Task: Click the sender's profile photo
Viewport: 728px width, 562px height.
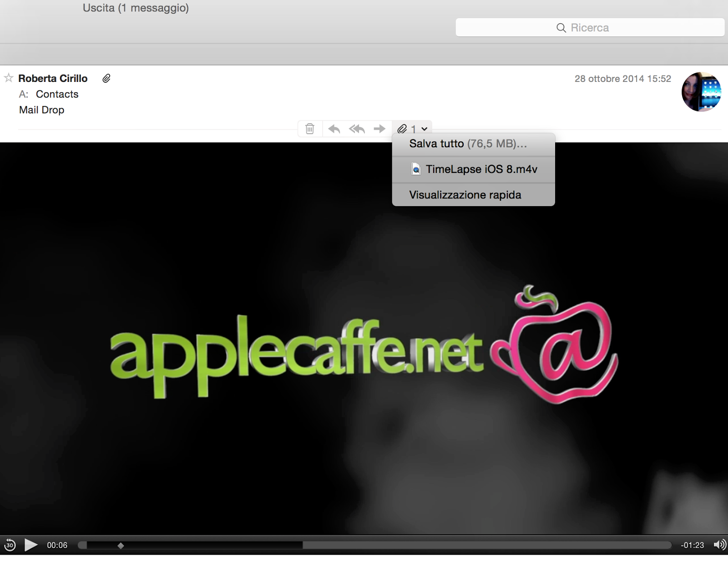Action: click(701, 91)
